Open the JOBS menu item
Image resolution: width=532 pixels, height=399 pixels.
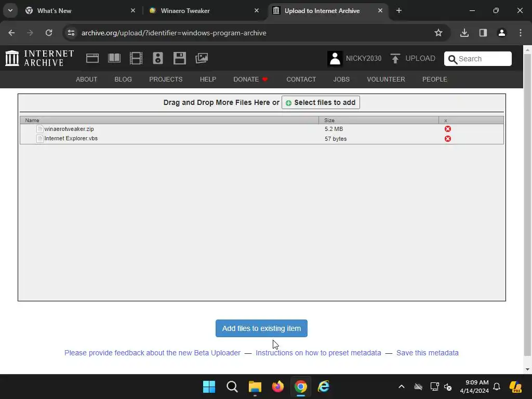coord(341,79)
